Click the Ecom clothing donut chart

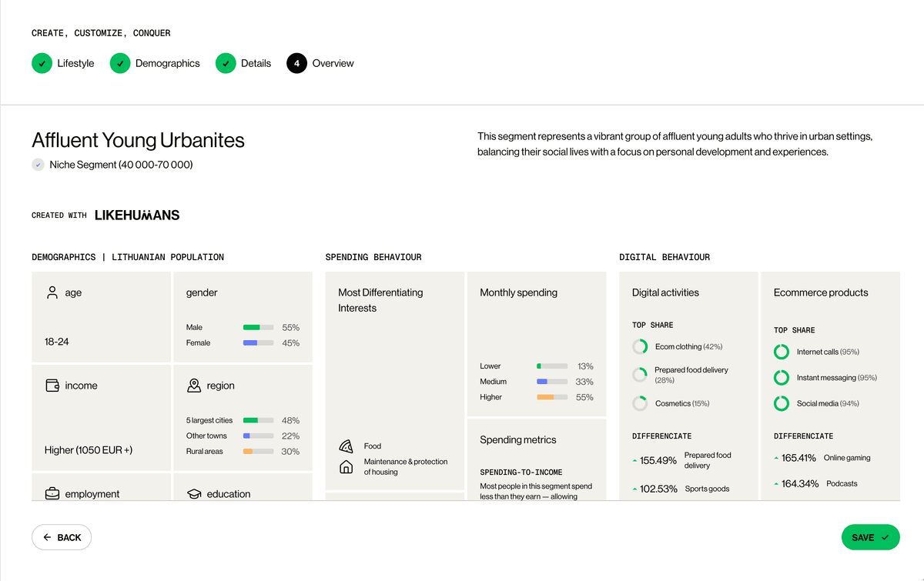click(x=640, y=347)
